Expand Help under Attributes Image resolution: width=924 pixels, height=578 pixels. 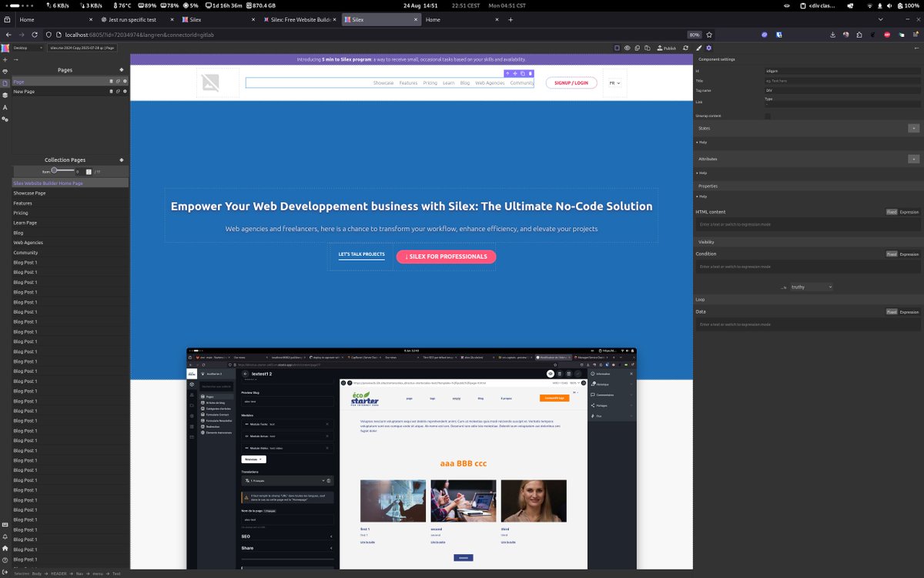click(x=701, y=173)
